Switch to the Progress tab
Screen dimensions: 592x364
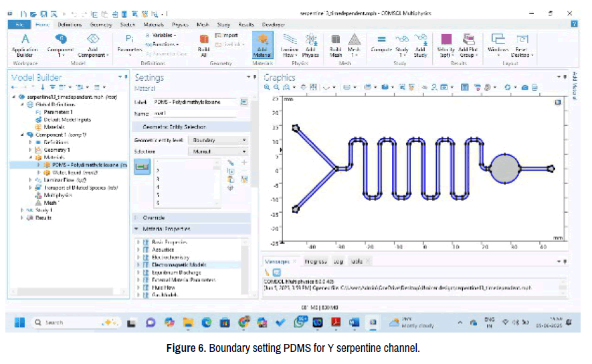[x=316, y=261]
